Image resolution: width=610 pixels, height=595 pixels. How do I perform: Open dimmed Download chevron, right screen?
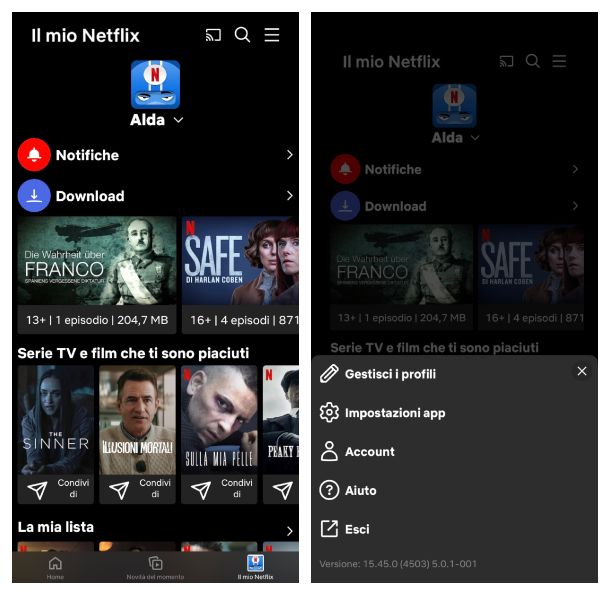(x=575, y=206)
